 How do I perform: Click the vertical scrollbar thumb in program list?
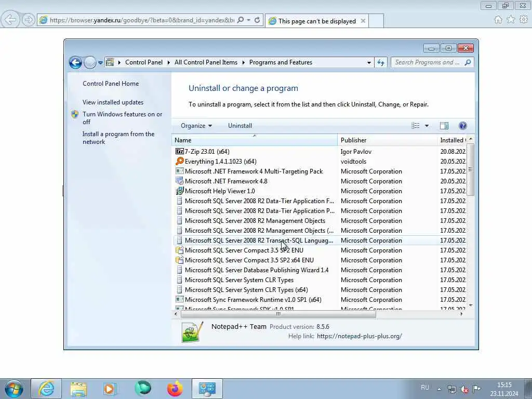(470, 169)
